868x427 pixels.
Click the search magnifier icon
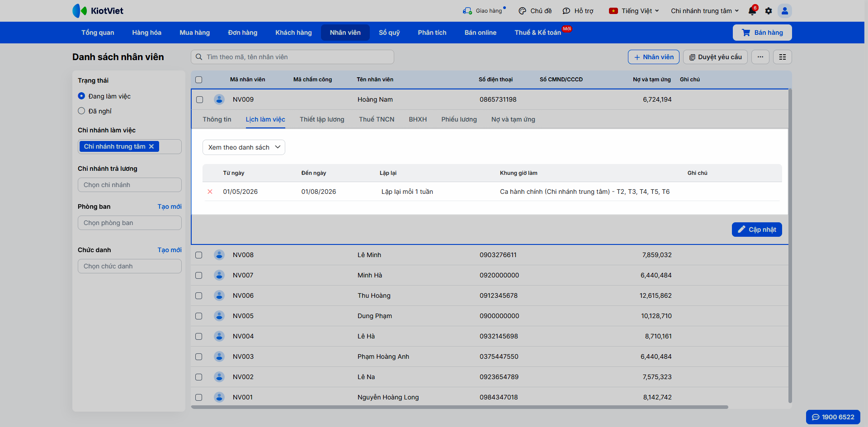199,57
